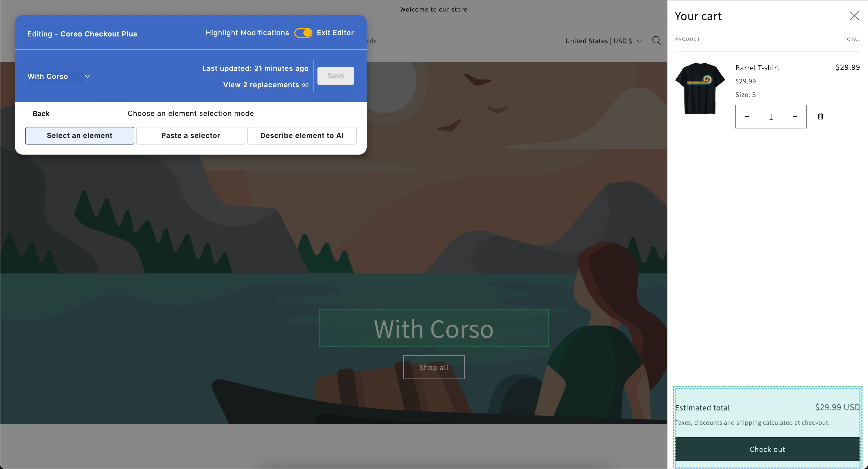Remove Barrel T-shirt with trash icon
Screen dimensions: 868x469
coord(821,116)
